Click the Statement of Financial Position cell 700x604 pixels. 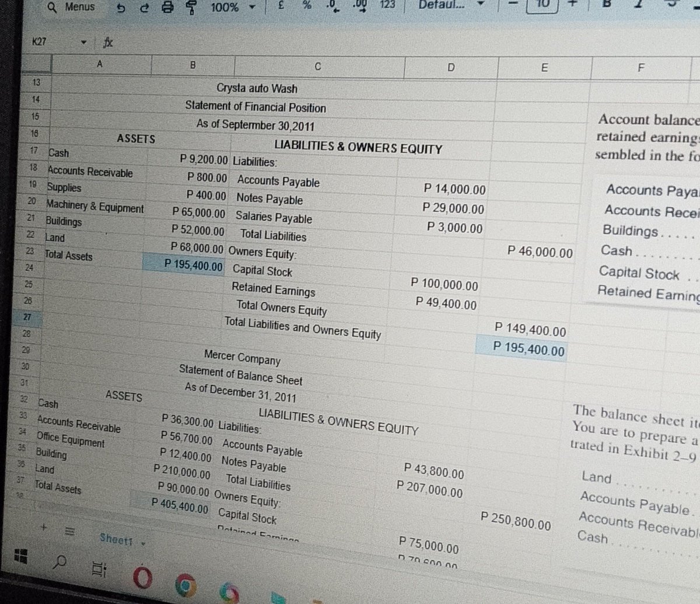256,107
